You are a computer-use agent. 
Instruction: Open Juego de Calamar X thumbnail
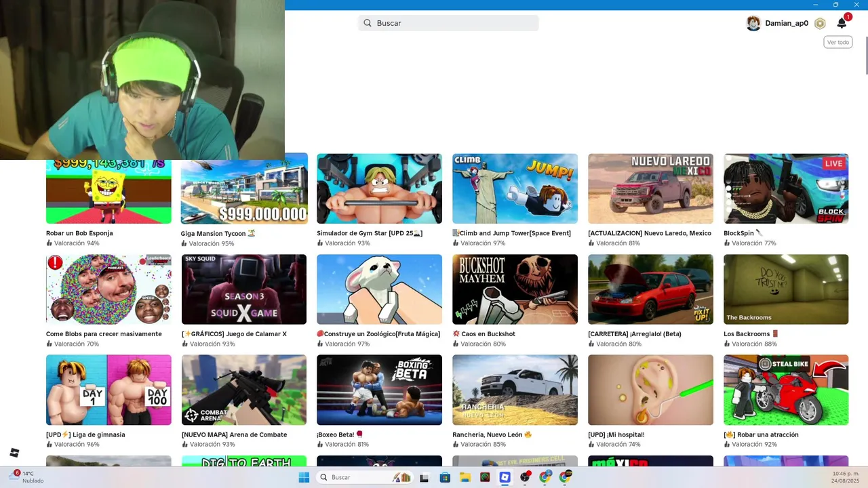(244, 289)
